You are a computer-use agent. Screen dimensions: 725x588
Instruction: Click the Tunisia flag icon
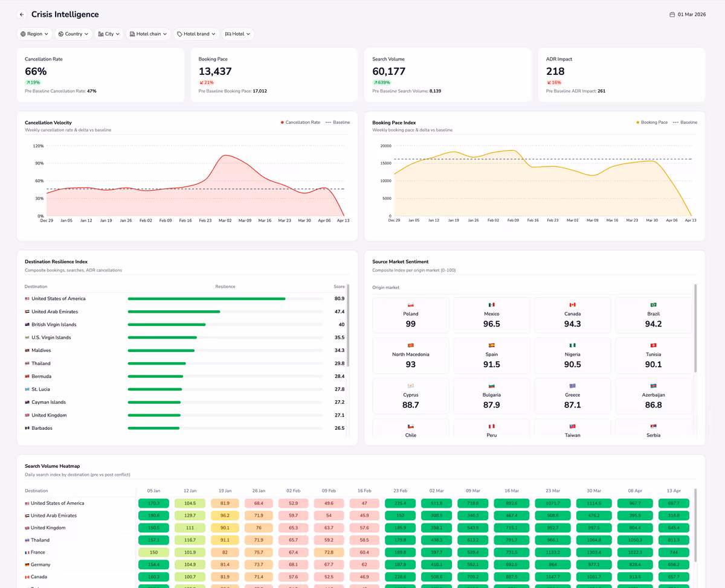[654, 345]
